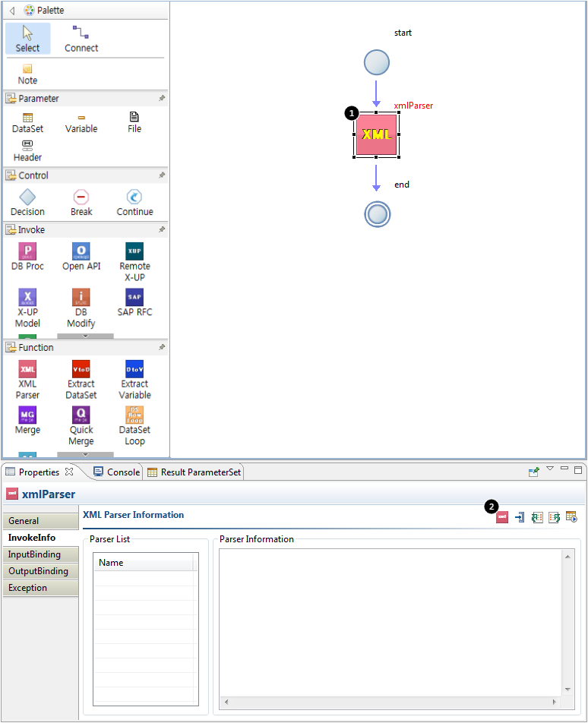Click the Name column header in Parser List
Image resolution: width=588 pixels, height=723 pixels.
(x=144, y=563)
